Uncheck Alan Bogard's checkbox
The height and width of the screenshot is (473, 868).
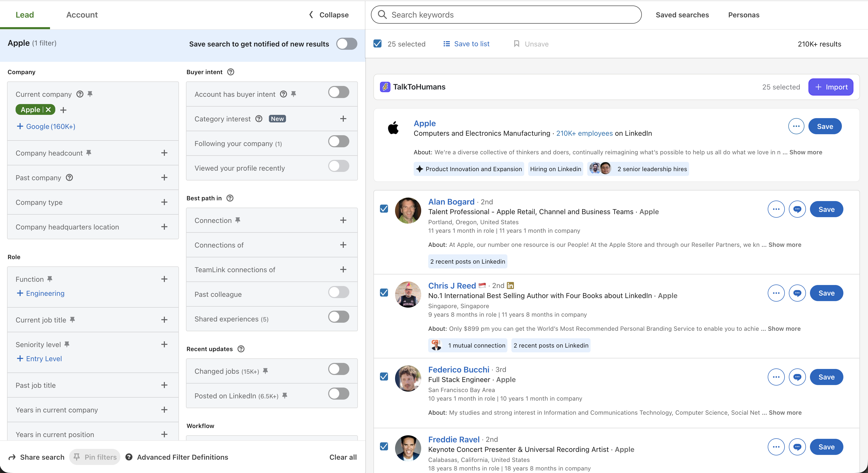tap(384, 209)
